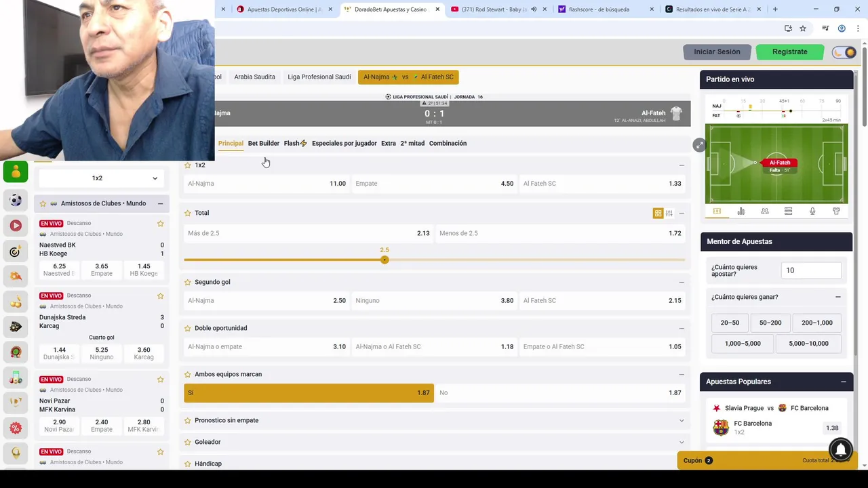Favorite the Total market star
This screenshot has width=868, height=488.
click(188, 213)
